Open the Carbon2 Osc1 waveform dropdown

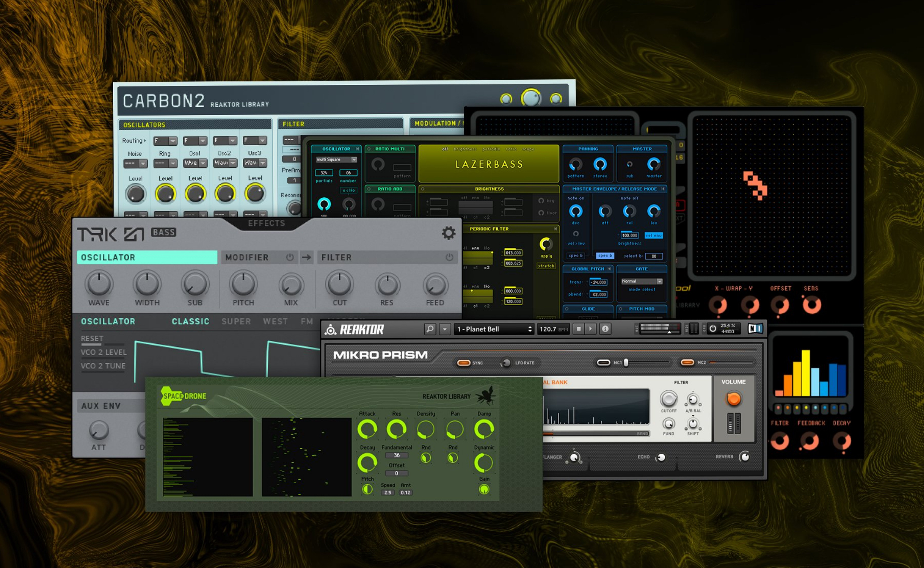pyautogui.click(x=195, y=163)
